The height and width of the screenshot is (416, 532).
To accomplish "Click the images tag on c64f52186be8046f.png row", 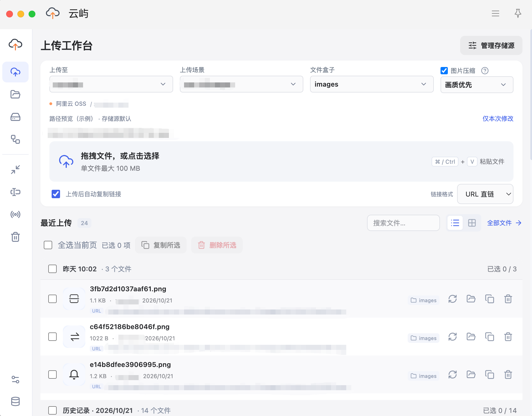I will click(x=424, y=338).
